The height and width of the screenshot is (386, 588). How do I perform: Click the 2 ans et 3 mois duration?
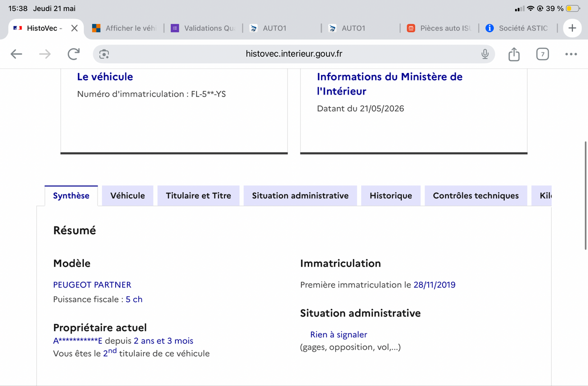pyautogui.click(x=164, y=341)
